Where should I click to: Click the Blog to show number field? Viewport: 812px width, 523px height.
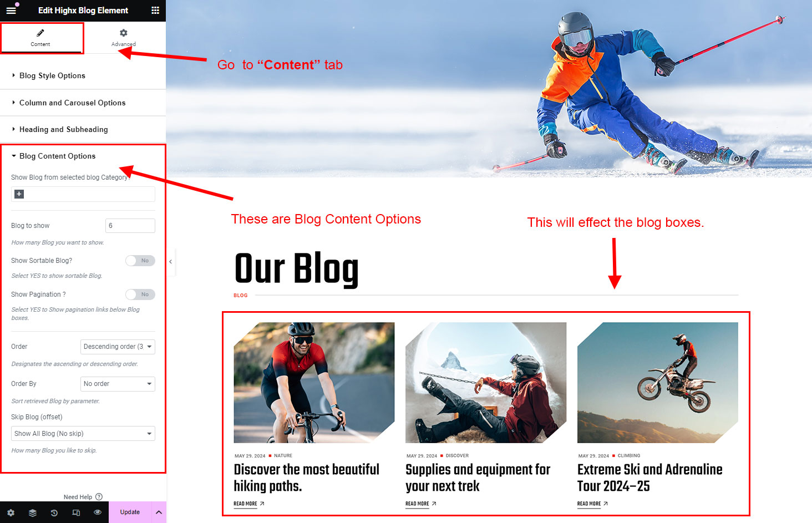130,226
